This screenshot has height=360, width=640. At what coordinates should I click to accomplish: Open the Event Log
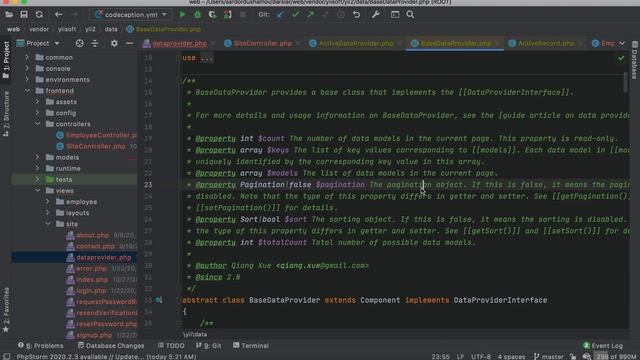tap(603, 345)
